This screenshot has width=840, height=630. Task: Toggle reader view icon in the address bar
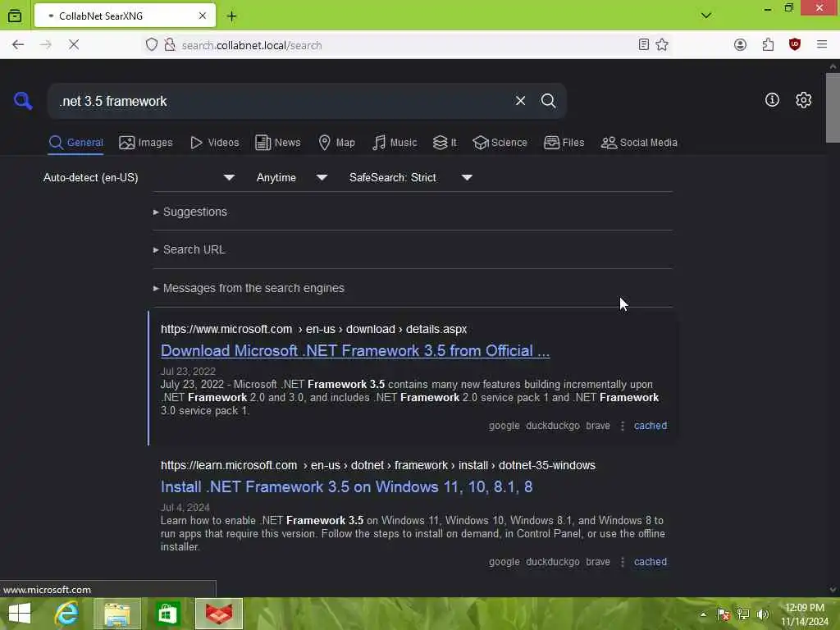(644, 45)
